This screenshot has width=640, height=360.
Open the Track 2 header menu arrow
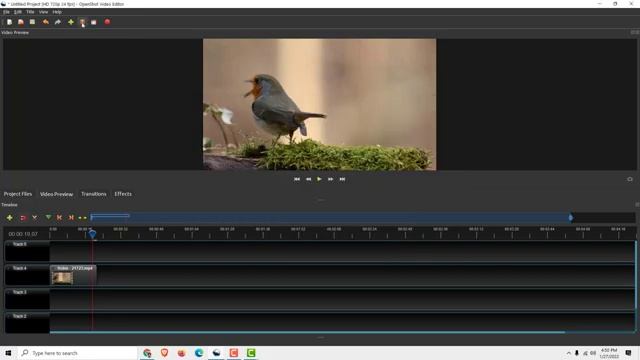pyautogui.click(x=9, y=316)
